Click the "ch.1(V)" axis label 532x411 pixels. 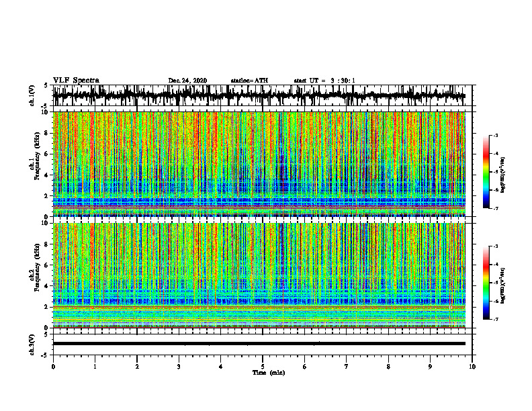32,95
